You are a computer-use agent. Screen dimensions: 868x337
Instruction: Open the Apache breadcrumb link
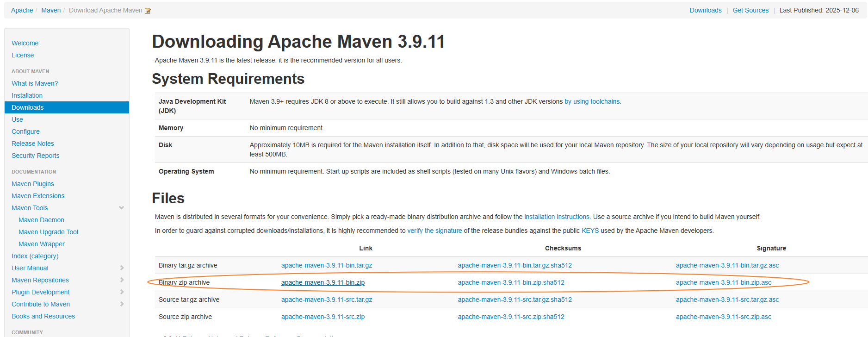22,10
